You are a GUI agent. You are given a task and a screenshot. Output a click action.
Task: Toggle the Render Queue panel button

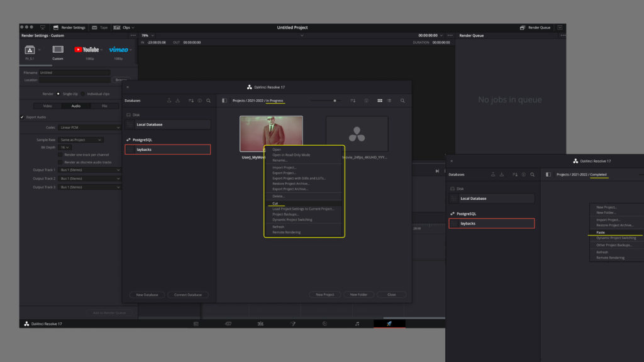(x=535, y=28)
